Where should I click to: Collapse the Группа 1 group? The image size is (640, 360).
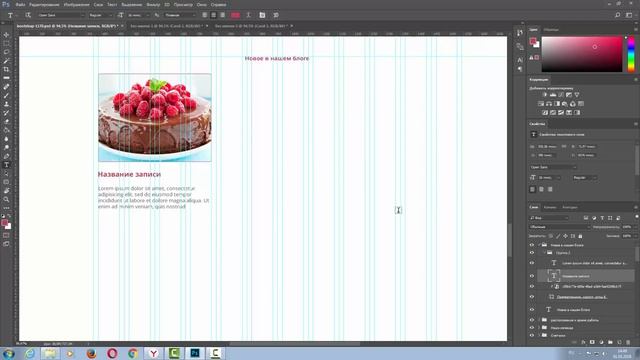[x=544, y=253]
